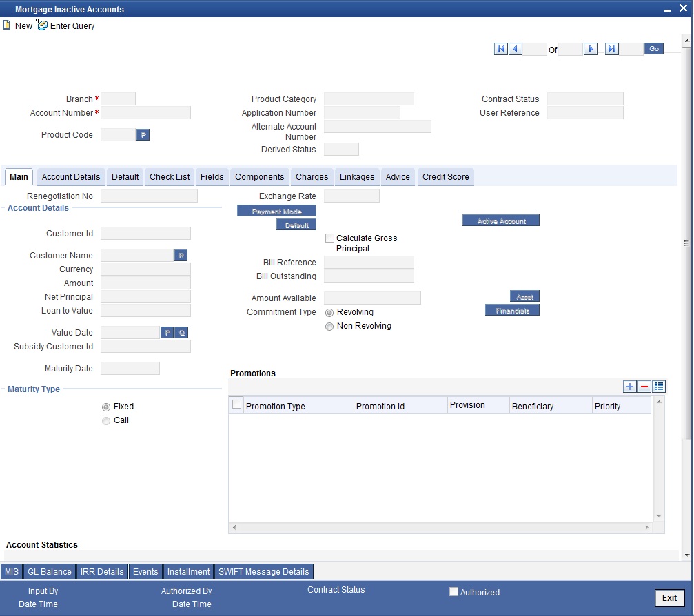The height and width of the screenshot is (616, 694).
Task: Click the Branch input field
Action: [118, 99]
